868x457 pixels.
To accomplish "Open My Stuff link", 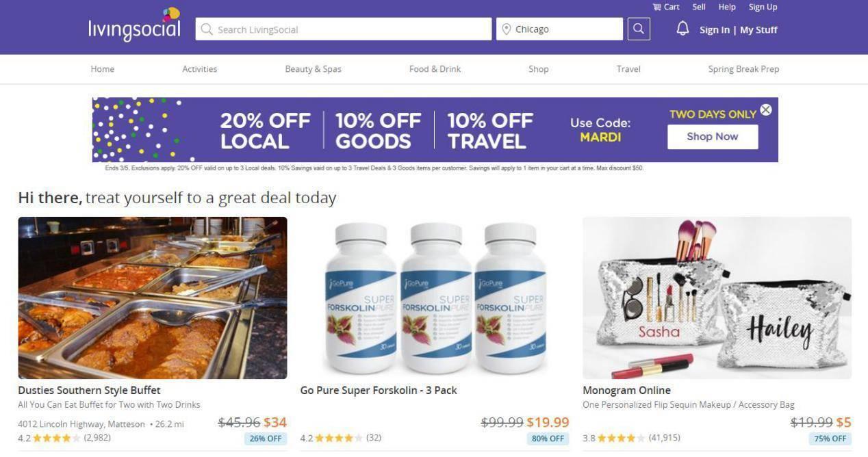I will pyautogui.click(x=758, y=30).
